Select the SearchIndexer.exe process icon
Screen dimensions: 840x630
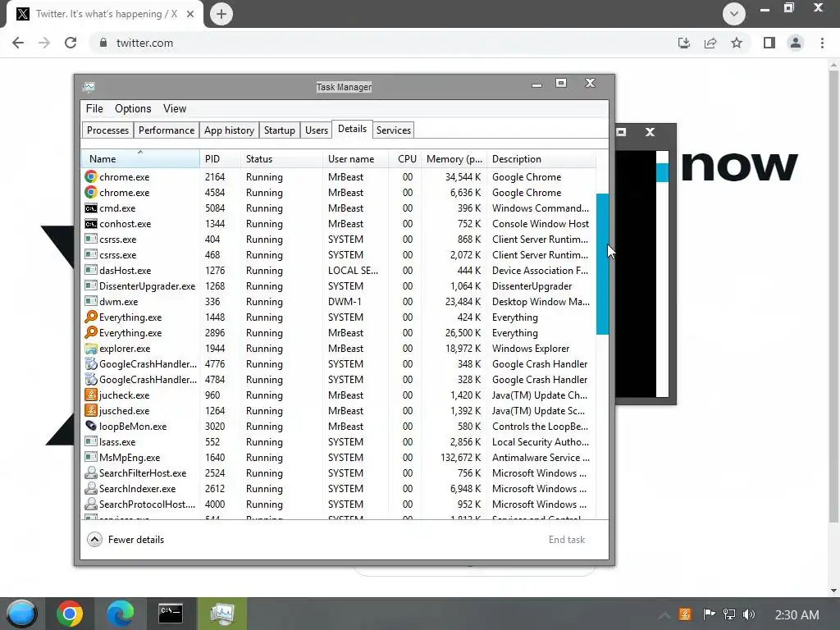tap(91, 489)
